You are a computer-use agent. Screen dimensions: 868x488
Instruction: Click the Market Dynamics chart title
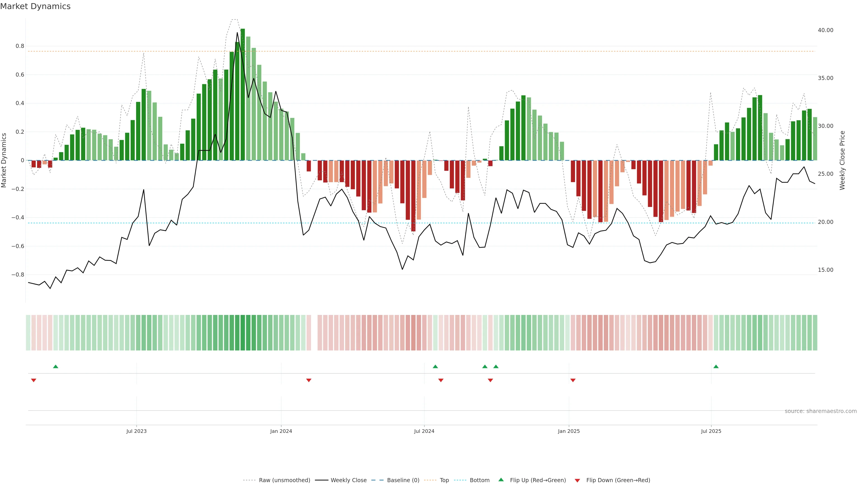pos(35,6)
